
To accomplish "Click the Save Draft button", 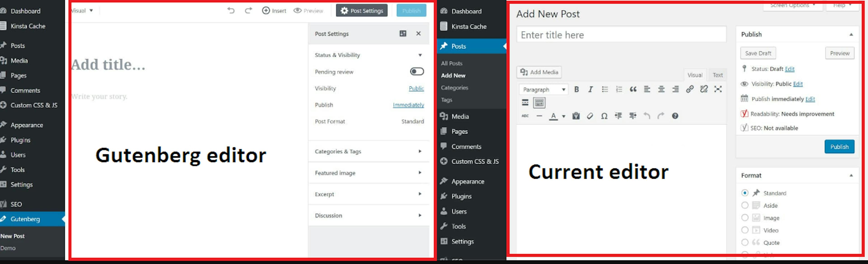I will tap(758, 53).
